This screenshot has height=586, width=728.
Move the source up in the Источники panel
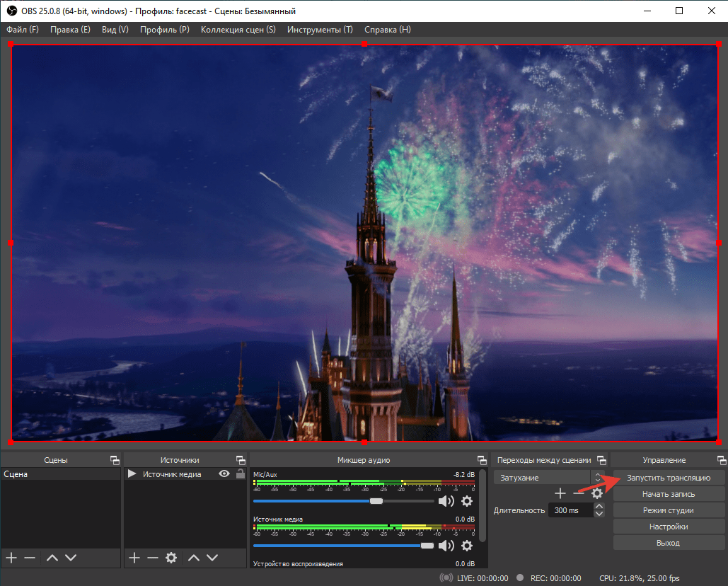tap(194, 558)
